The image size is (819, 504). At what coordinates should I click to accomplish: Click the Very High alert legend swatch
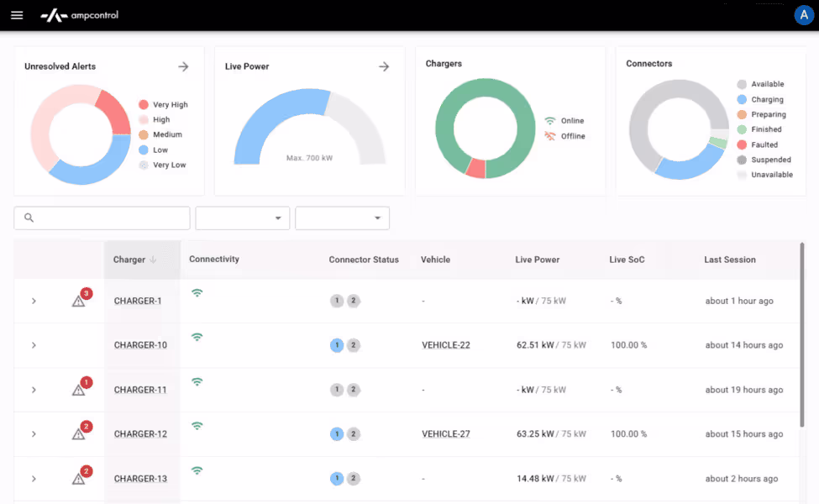pos(144,104)
